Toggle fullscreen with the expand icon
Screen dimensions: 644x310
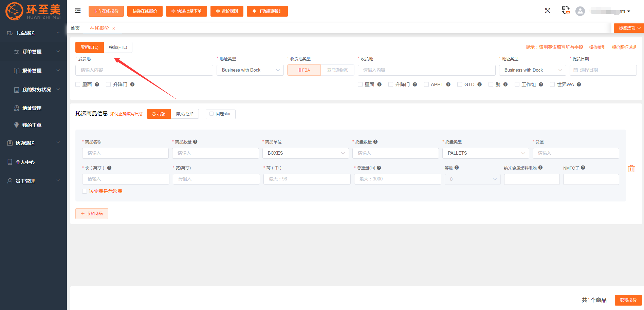[548, 11]
